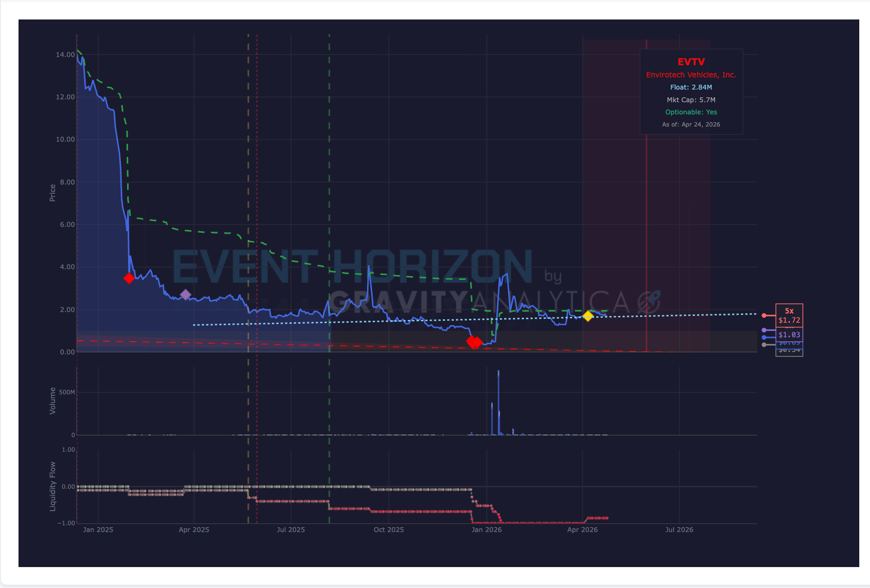Click the Volume axis title

pos(53,401)
